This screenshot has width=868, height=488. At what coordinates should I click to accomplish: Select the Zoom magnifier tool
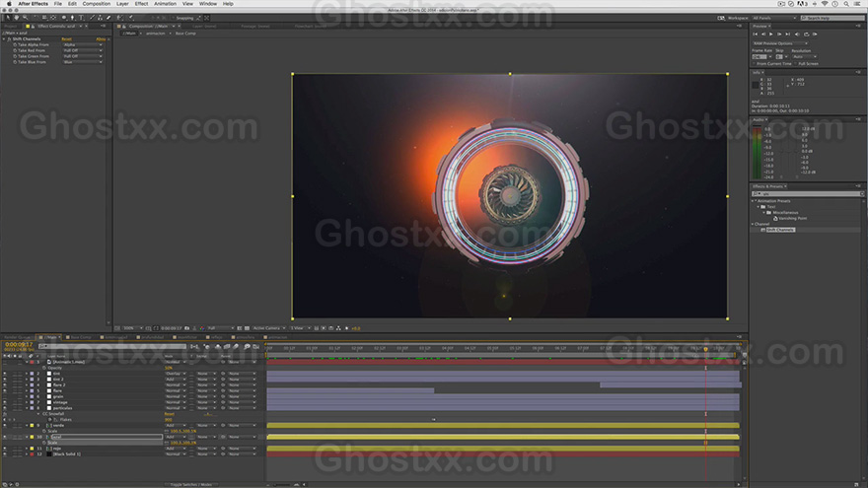25,18
